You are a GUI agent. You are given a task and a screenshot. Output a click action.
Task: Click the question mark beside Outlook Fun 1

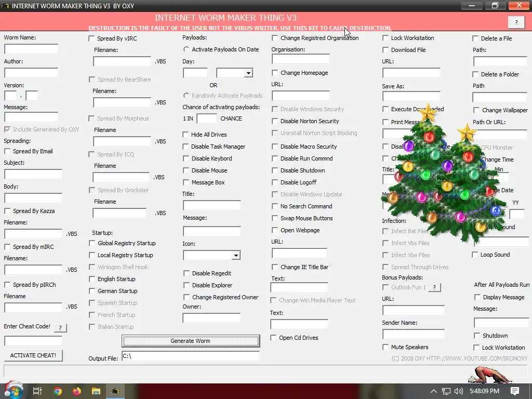pos(434,287)
